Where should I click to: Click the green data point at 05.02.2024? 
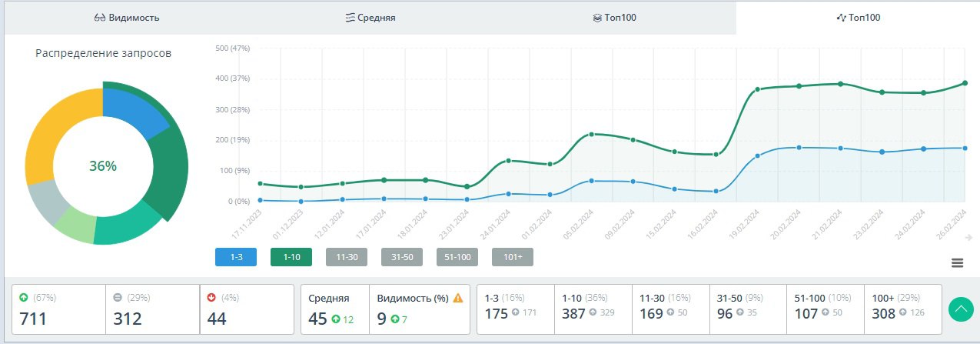(591, 135)
